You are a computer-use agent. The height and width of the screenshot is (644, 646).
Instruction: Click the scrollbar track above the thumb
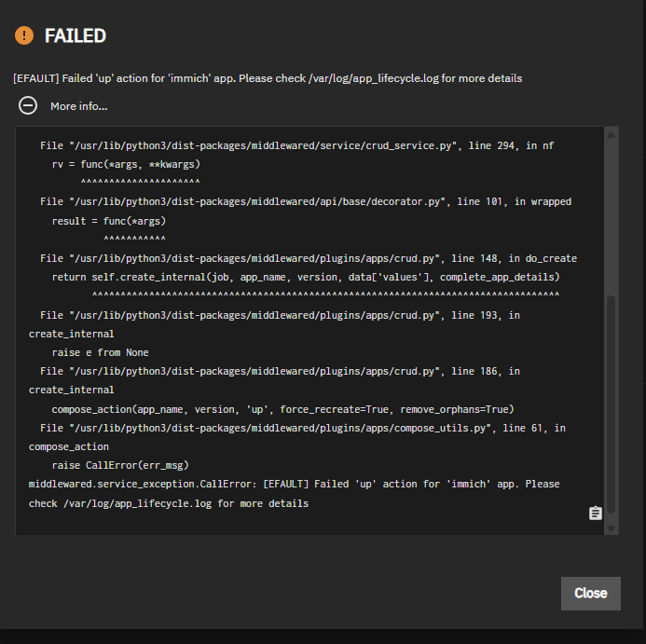pos(612,214)
